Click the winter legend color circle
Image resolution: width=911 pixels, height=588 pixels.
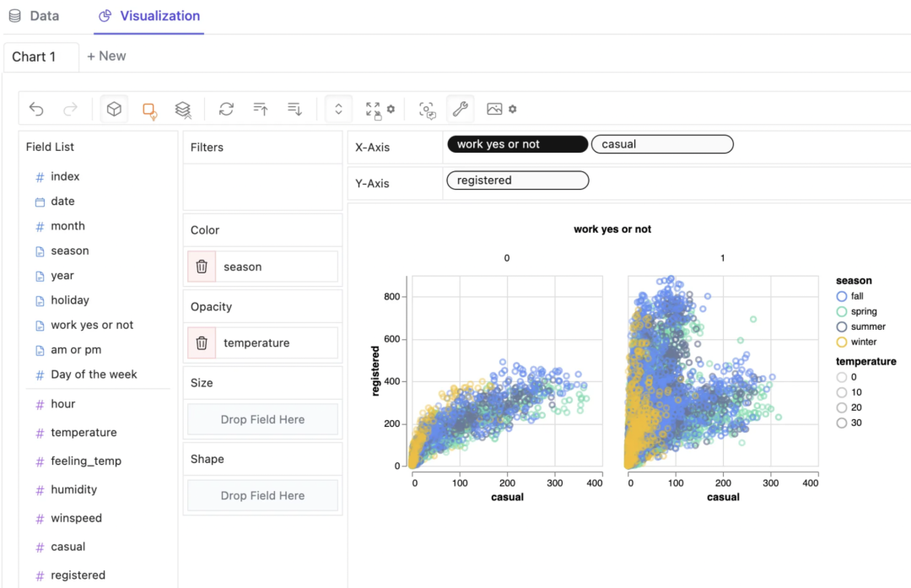841,343
